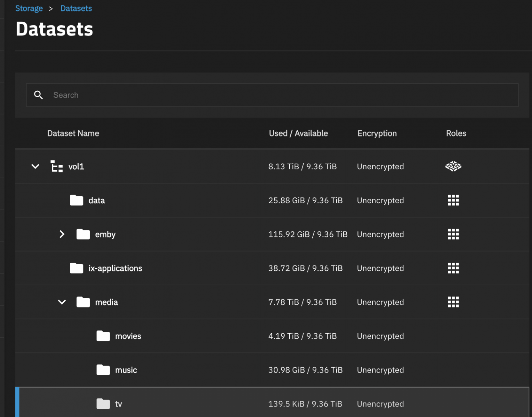The height and width of the screenshot is (417, 532).
Task: Click Unencrypted in the emby row
Action: 380,235
